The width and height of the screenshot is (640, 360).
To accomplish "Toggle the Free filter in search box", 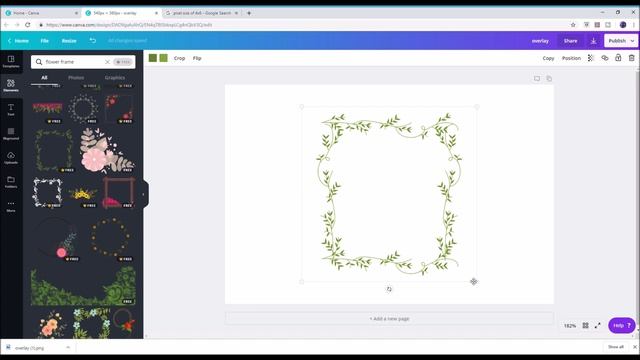I will (123, 62).
